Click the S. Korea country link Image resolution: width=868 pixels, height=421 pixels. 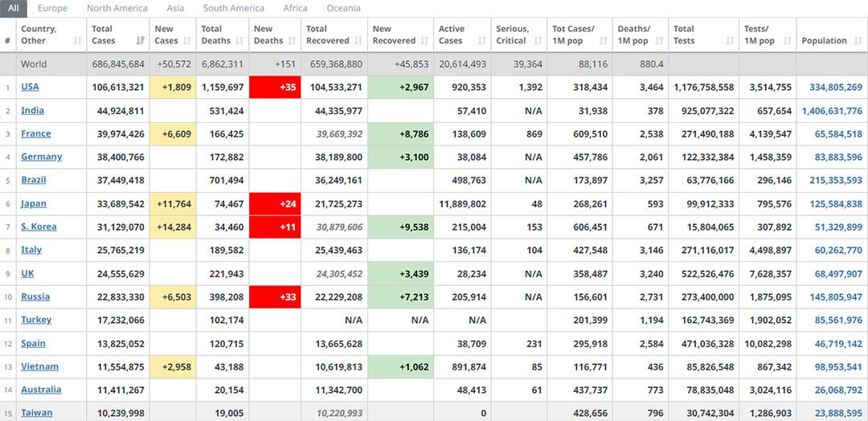click(39, 227)
